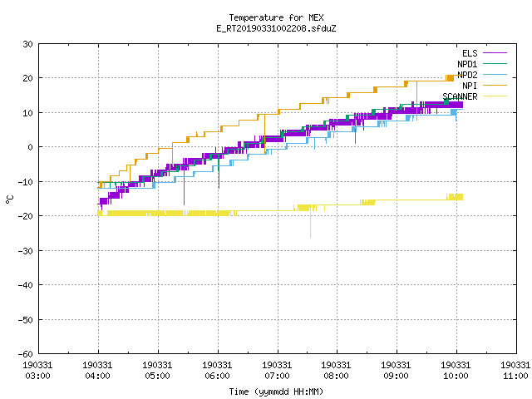The width and height of the screenshot is (532, 399).
Task: Select the purple ELS legend line sample
Action: [x=495, y=53]
